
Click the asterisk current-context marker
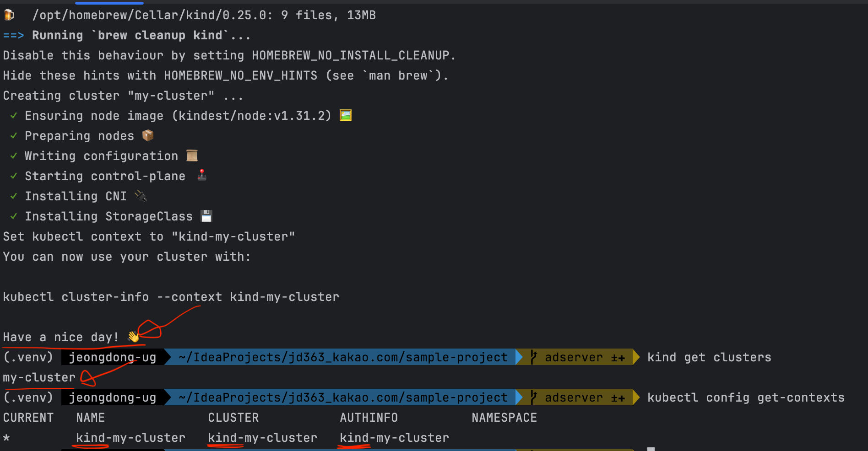point(6,438)
